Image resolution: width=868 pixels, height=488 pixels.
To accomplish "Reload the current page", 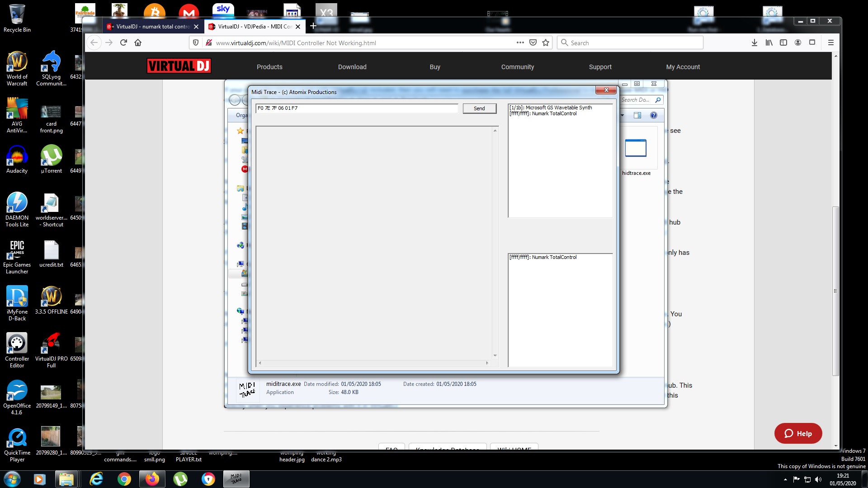I will pos(123,42).
